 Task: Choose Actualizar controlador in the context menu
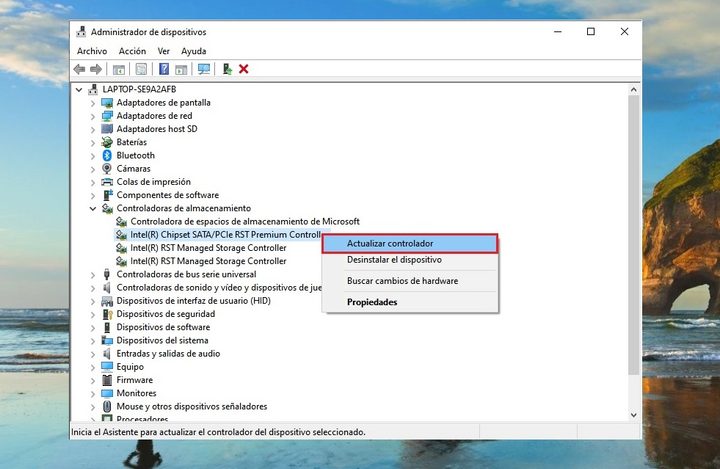click(x=410, y=243)
